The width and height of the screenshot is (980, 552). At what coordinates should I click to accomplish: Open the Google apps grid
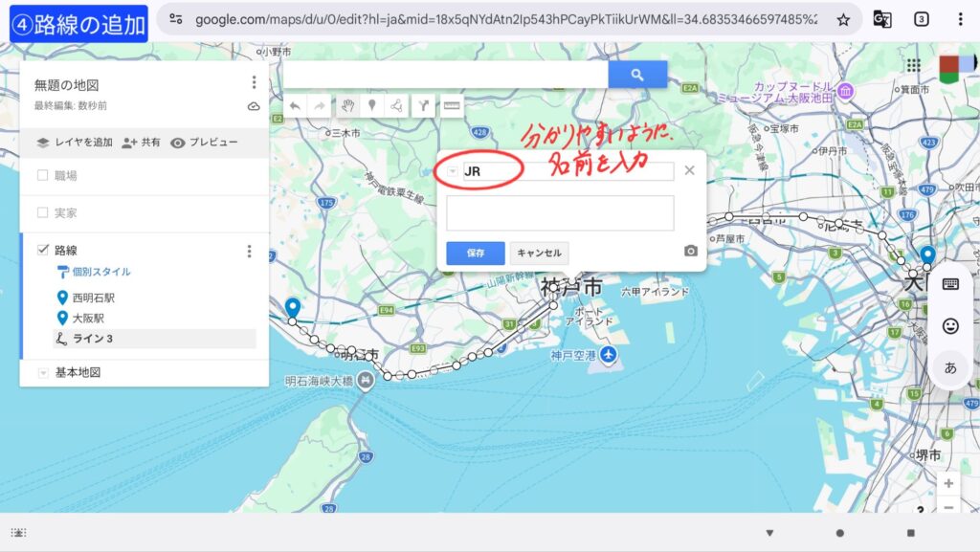click(x=913, y=65)
